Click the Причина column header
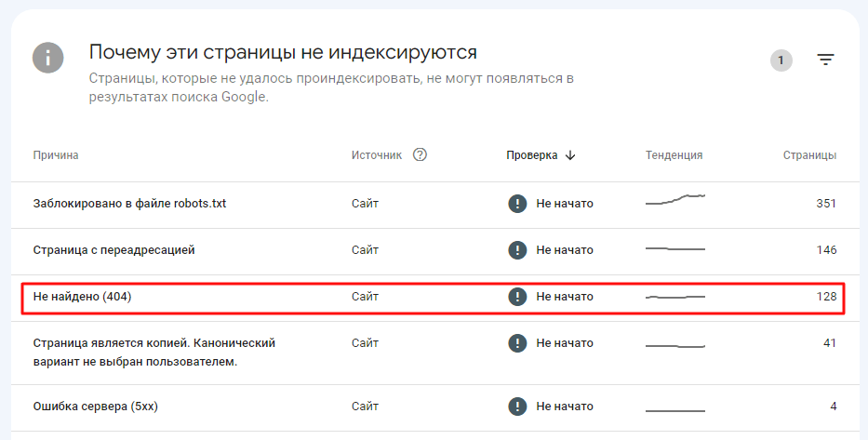This screenshot has width=868, height=440. (x=56, y=155)
